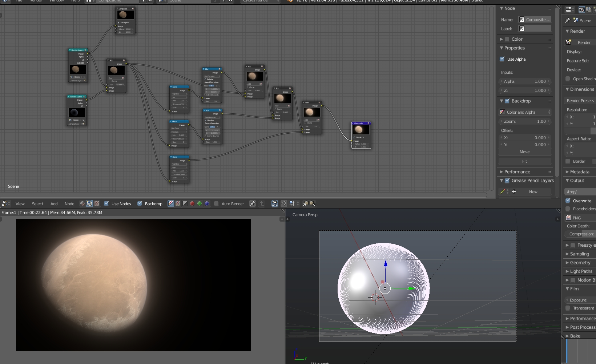Uncheck the Overwrite output option
Screen dimensions: 596x364
568,201
